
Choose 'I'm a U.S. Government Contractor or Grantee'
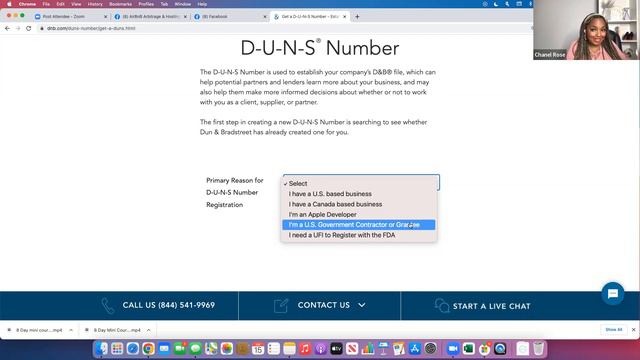[359, 225]
